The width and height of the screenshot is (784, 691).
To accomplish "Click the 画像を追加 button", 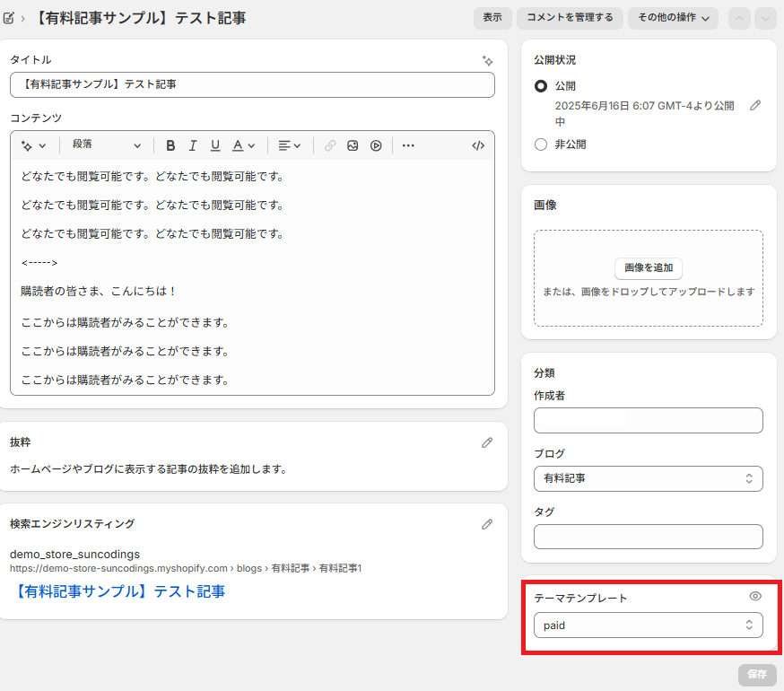I will pos(649,267).
